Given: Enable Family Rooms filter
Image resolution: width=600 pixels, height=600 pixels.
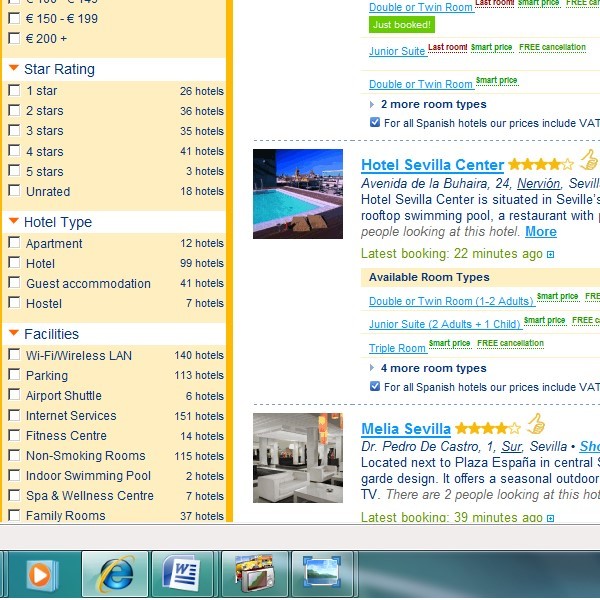Looking at the screenshot, I should click(14, 515).
